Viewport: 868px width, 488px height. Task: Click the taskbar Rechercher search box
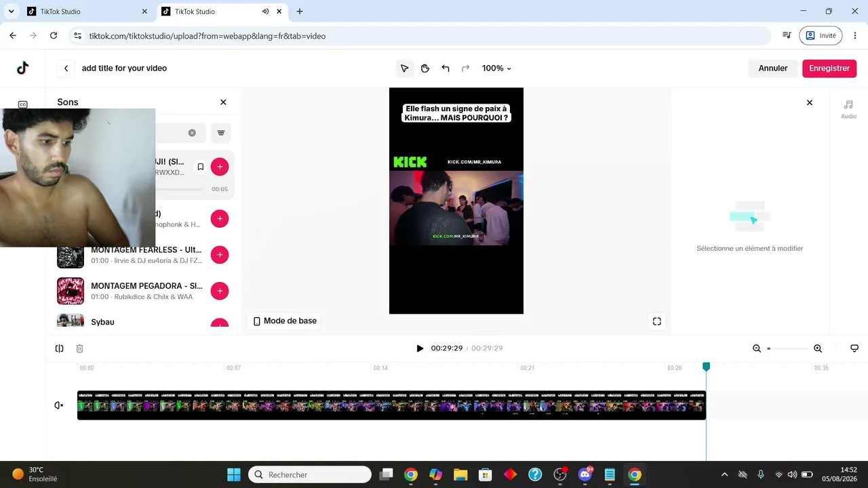310,474
